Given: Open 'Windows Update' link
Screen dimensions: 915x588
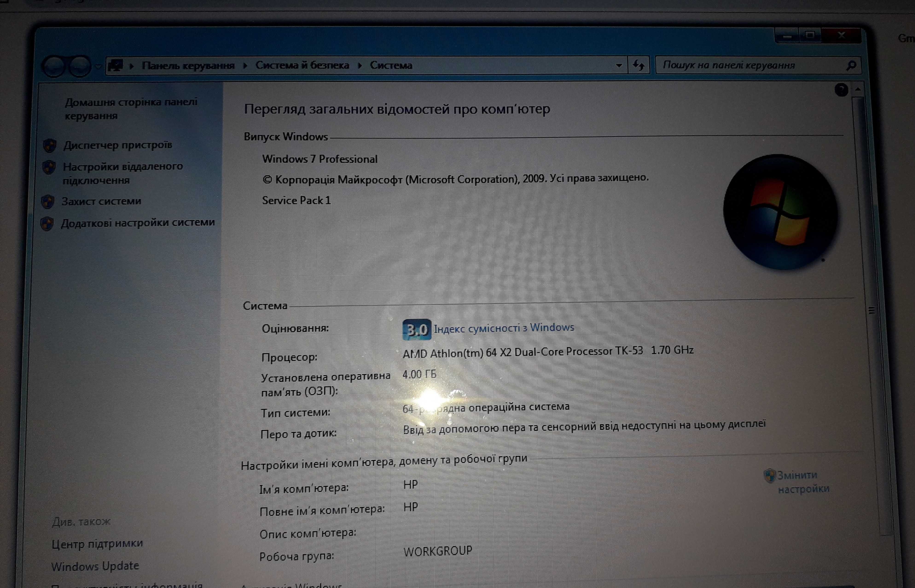Looking at the screenshot, I should coord(95,566).
